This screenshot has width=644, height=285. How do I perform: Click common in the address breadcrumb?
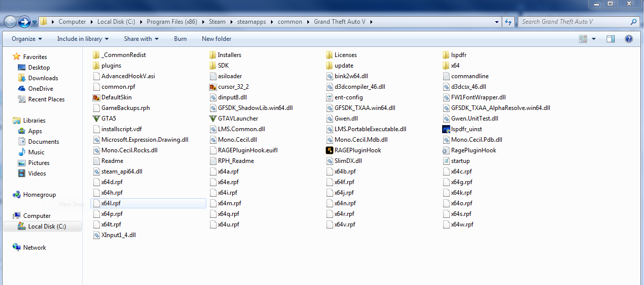pyautogui.click(x=290, y=22)
